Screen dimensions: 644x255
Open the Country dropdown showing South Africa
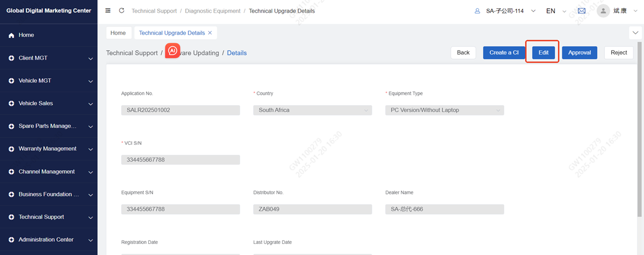click(312, 110)
